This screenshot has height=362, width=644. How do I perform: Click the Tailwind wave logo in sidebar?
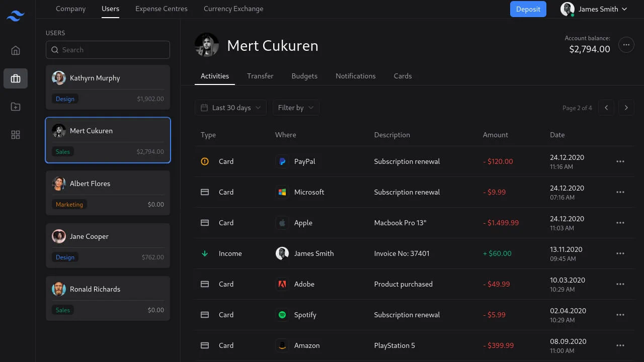tap(16, 17)
